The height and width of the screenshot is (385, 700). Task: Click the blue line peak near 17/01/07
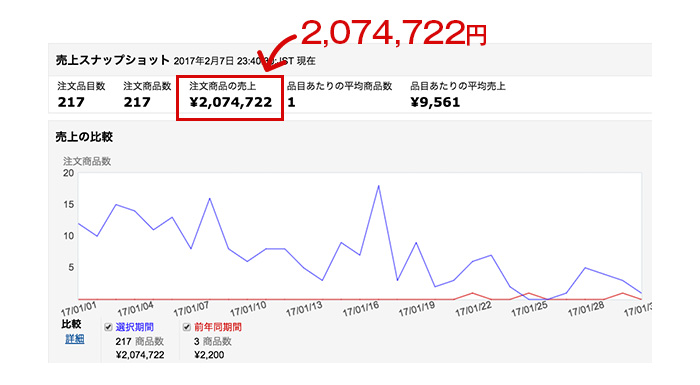[x=209, y=198]
